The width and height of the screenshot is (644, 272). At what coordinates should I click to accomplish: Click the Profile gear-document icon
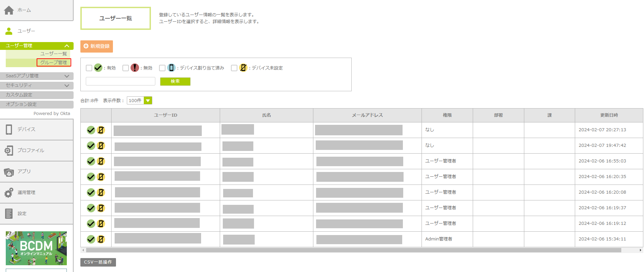click(x=9, y=151)
